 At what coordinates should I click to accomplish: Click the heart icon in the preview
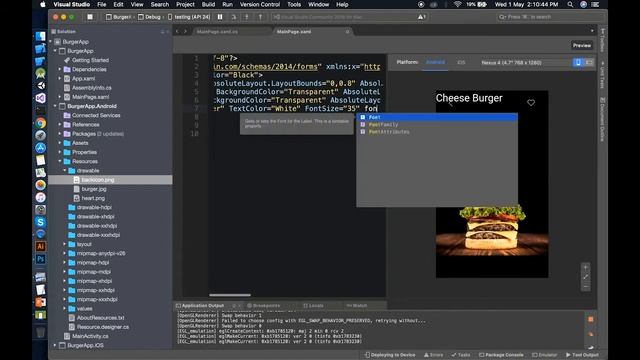tap(531, 103)
